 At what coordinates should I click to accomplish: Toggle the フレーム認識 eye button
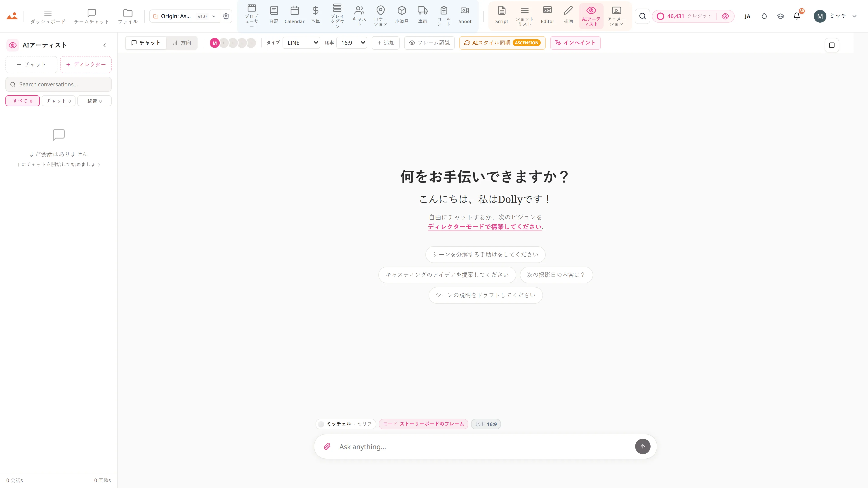[x=429, y=43]
